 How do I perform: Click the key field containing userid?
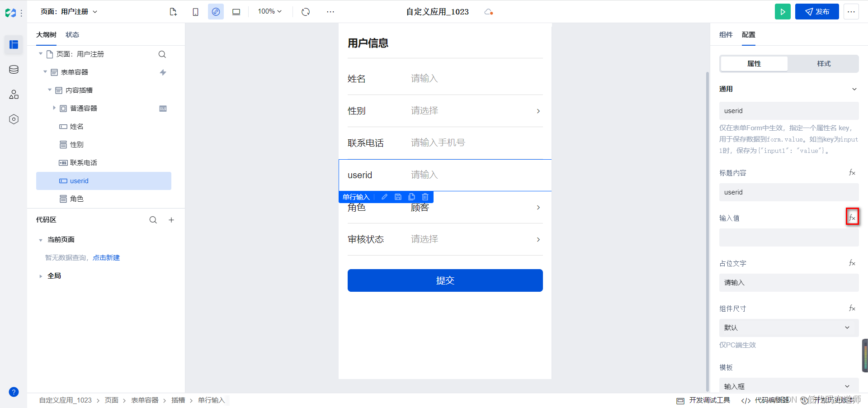[x=789, y=111]
